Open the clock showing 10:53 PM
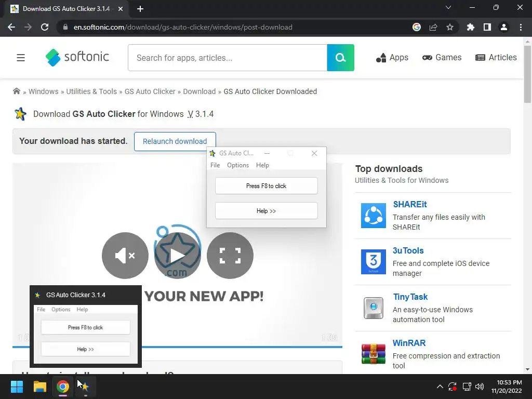Screen dimensions: 532x399 point(507,387)
